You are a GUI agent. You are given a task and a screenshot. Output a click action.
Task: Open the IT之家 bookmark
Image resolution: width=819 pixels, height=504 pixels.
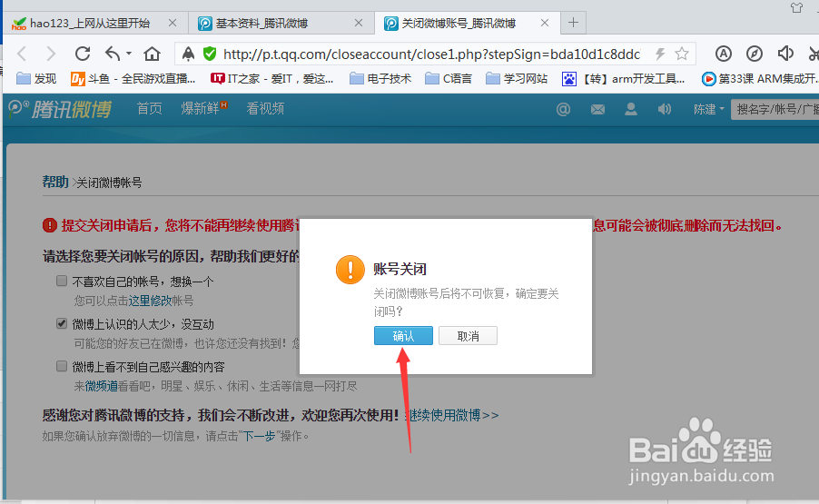(x=271, y=79)
